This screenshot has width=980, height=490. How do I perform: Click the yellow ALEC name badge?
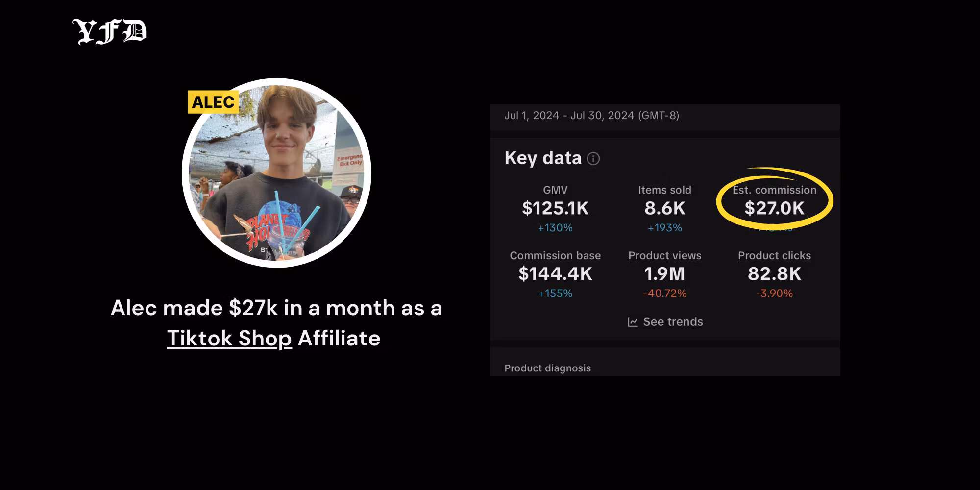(213, 102)
